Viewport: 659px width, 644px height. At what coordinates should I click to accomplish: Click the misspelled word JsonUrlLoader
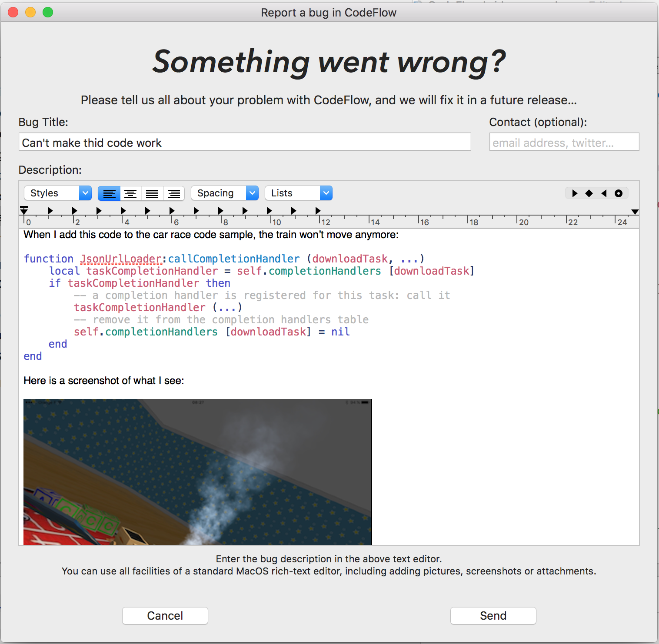[121, 259]
